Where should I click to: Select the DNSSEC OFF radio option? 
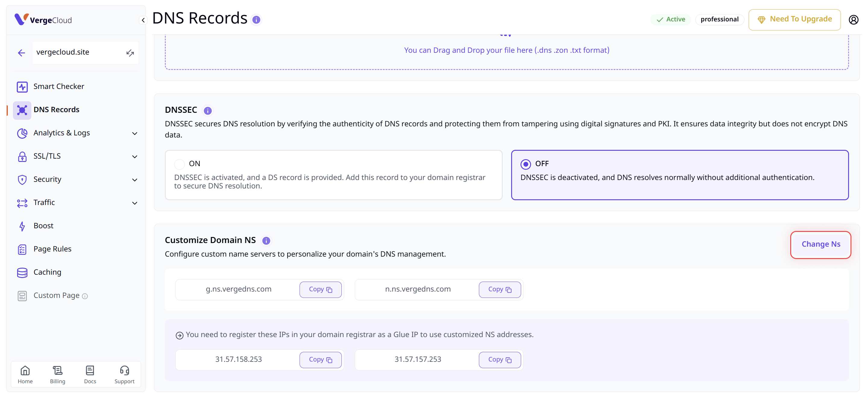pyautogui.click(x=525, y=164)
